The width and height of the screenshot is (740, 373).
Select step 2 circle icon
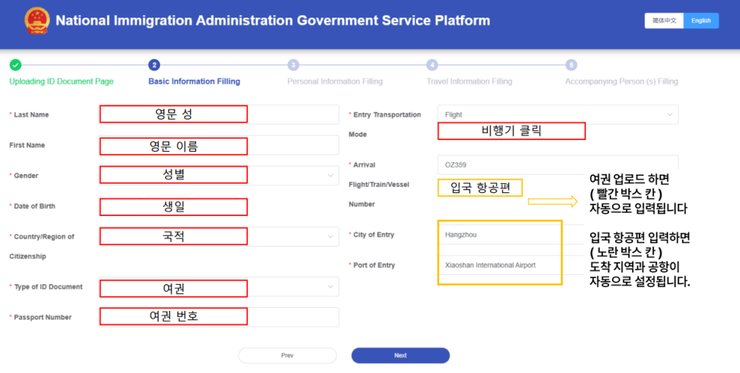[154, 65]
